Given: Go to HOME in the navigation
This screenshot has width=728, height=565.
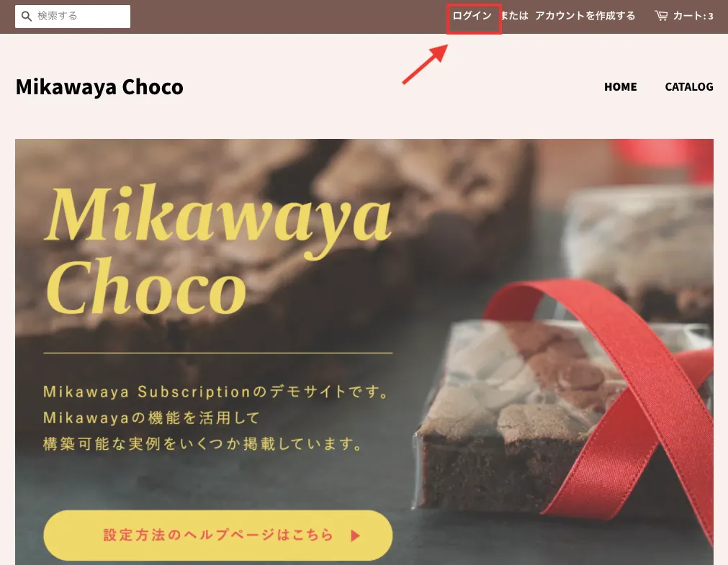Looking at the screenshot, I should tap(620, 87).
